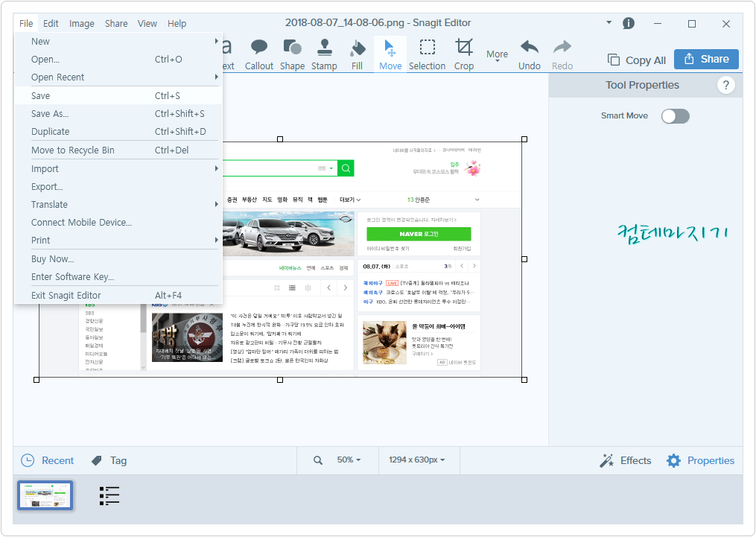Screen dimensions: 756x537
Task: Click the Recent clock button
Action: point(47,460)
